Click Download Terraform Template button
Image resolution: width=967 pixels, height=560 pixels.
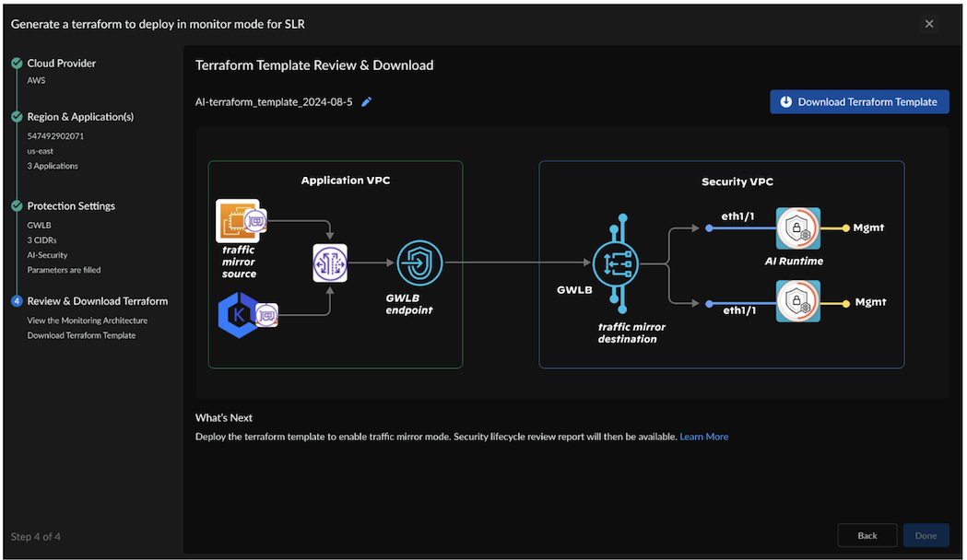[859, 102]
